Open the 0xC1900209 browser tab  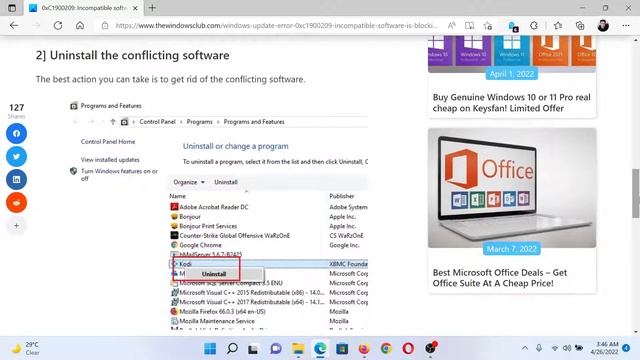point(84,8)
